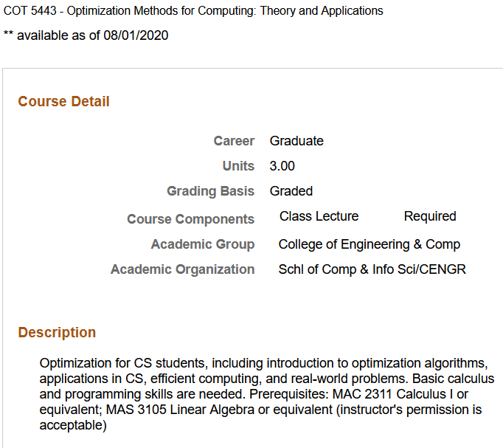
Task: Click the Course Components label
Action: click(x=190, y=219)
